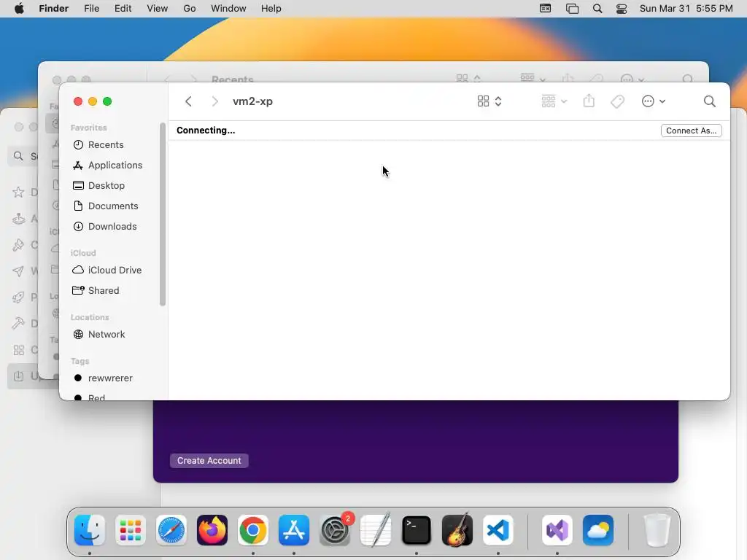The image size is (747, 560).
Task: Click the Network globe icon
Action: [x=78, y=334]
